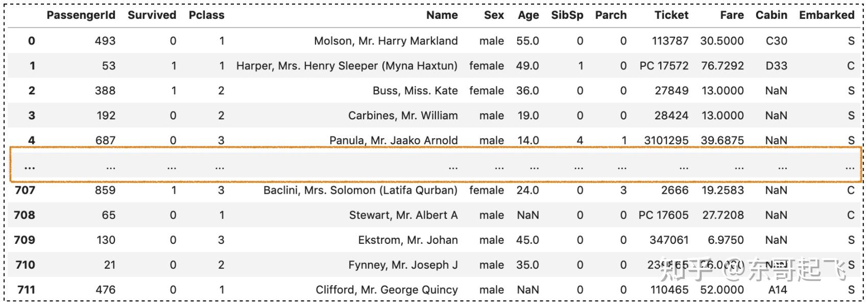Select PassengerId cell 493
The width and height of the screenshot is (868, 305).
(105, 41)
